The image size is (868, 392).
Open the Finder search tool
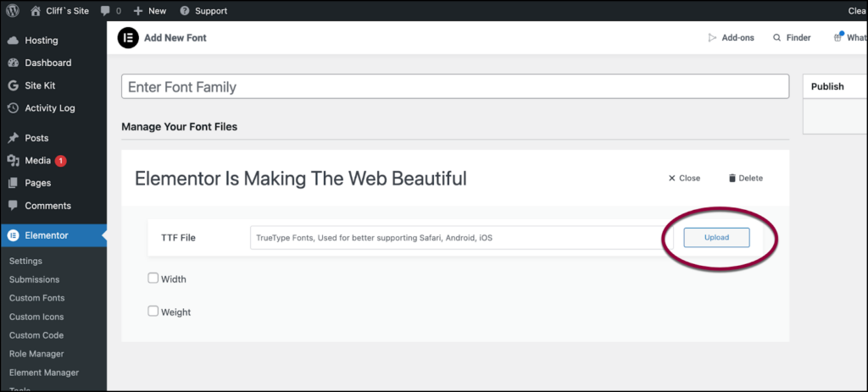(792, 37)
